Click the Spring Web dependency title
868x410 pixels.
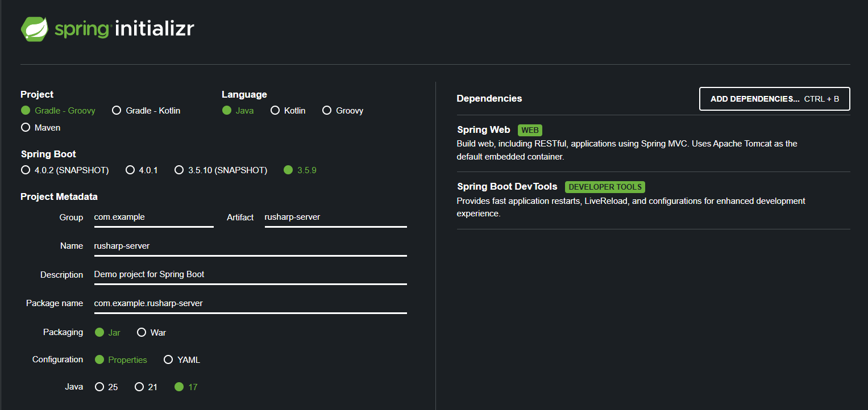tap(484, 130)
